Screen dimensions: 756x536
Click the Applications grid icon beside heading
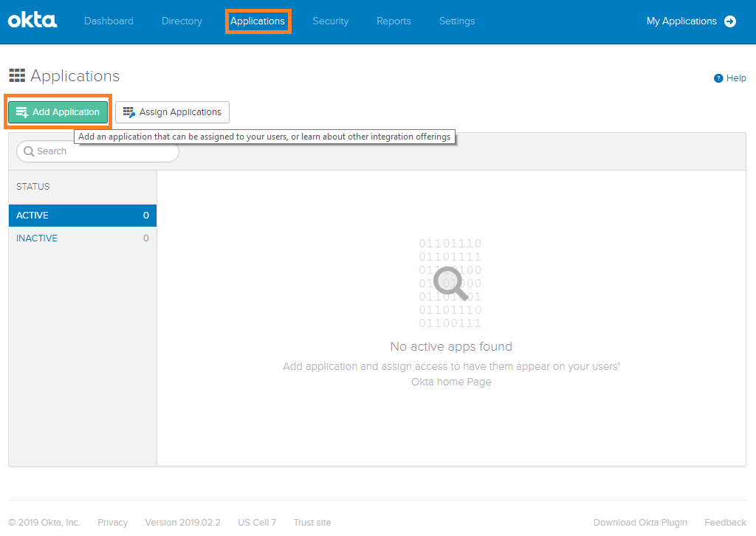click(x=17, y=76)
